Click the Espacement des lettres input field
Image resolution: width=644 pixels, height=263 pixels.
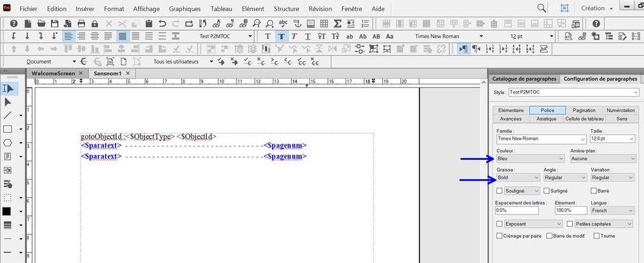517,210
